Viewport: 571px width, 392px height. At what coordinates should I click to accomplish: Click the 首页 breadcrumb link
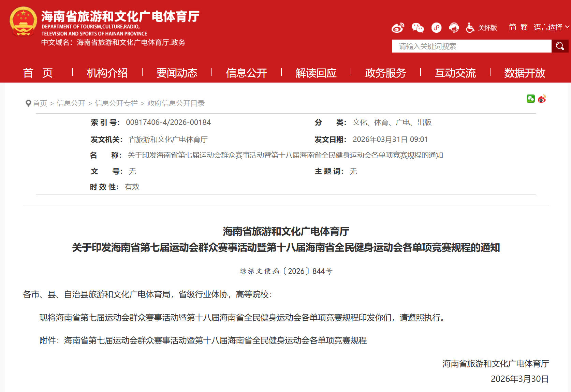point(40,103)
